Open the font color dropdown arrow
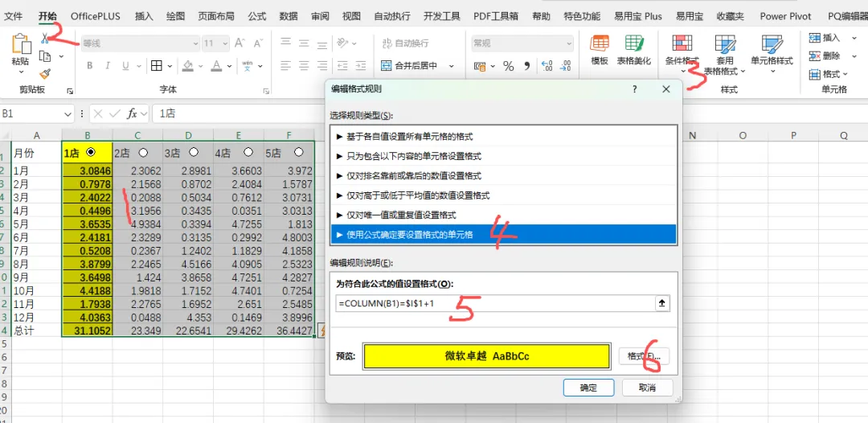Viewport: 868px width, 423px height. coord(229,66)
